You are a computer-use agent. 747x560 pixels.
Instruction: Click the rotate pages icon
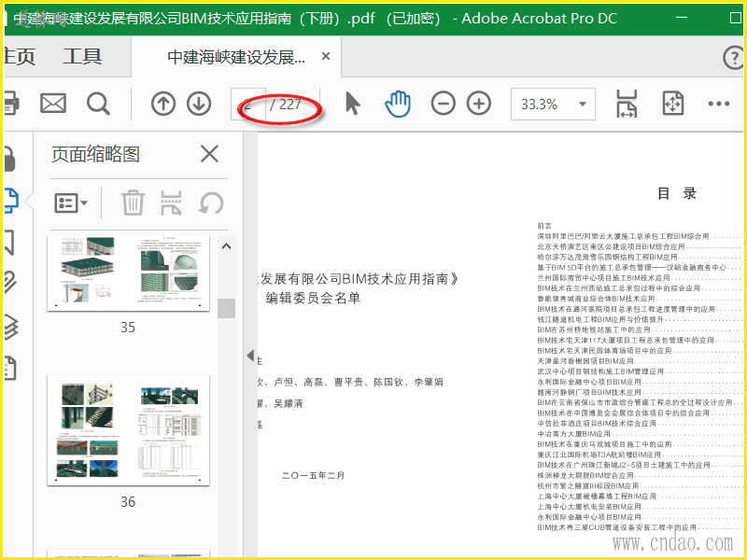pyautogui.click(x=211, y=203)
